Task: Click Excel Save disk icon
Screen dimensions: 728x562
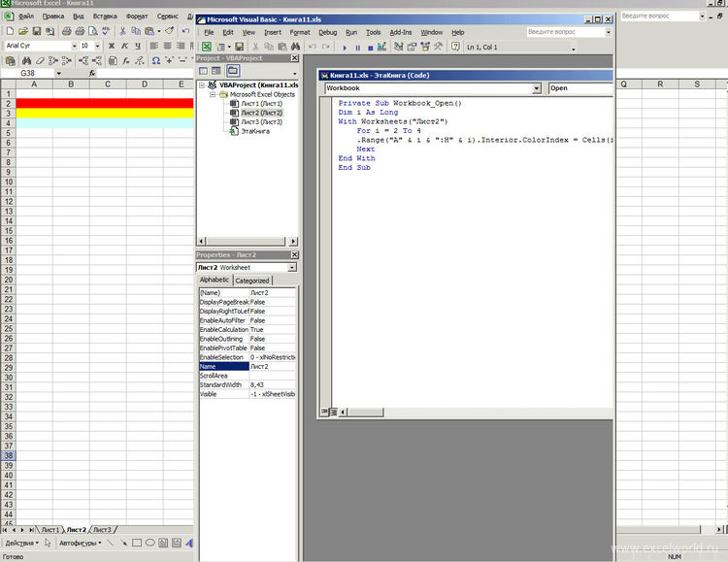Action: point(37,31)
